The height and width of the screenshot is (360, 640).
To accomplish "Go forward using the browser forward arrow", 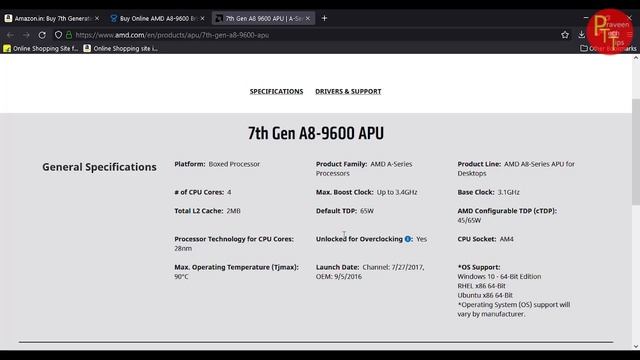I will click(x=26, y=35).
